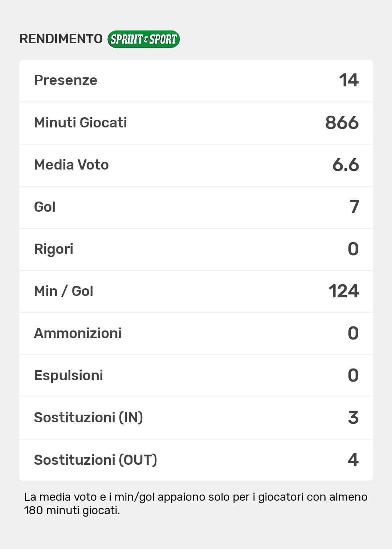Image resolution: width=392 pixels, height=549 pixels.
Task: Click the Ammonizioni count of zero
Action: 353,333
